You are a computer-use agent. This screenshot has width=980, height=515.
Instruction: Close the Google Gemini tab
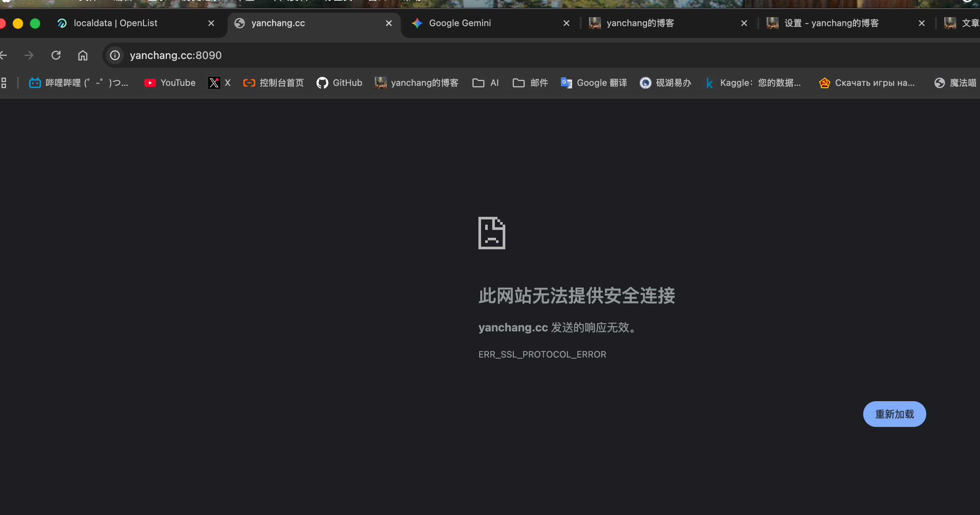pyautogui.click(x=566, y=24)
